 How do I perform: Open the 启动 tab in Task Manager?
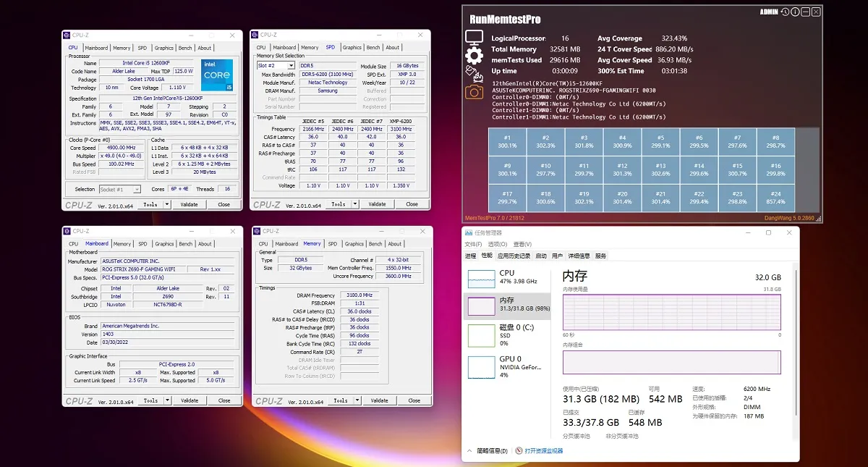pyautogui.click(x=540, y=256)
